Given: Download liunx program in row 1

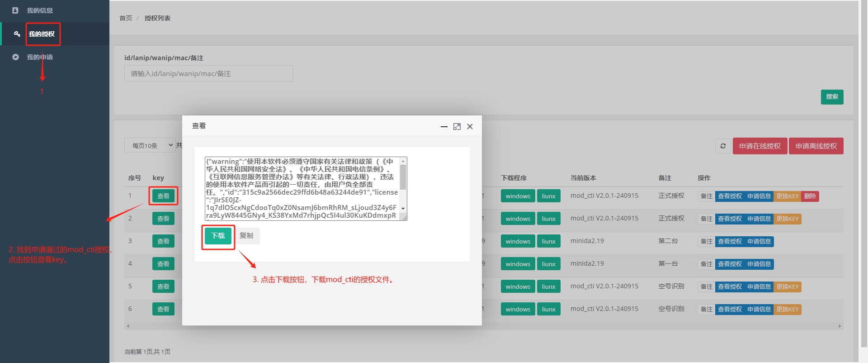Looking at the screenshot, I should click(549, 196).
